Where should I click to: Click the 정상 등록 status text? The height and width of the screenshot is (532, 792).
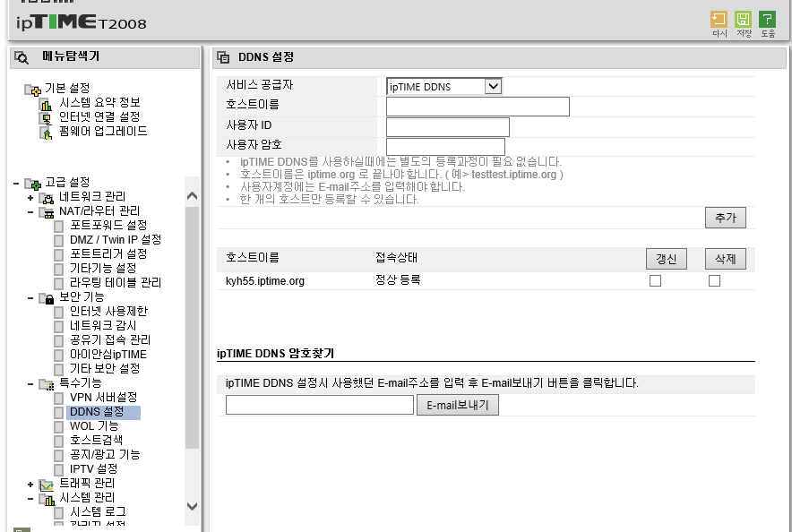(398, 279)
